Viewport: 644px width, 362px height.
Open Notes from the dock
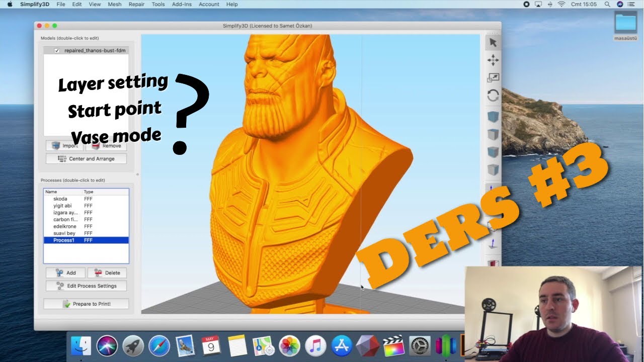(x=237, y=345)
